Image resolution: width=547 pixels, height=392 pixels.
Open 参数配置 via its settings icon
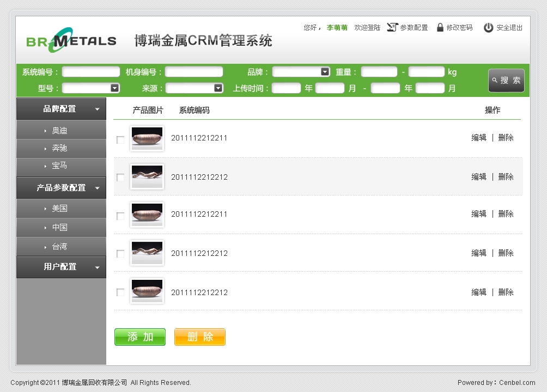click(x=392, y=27)
